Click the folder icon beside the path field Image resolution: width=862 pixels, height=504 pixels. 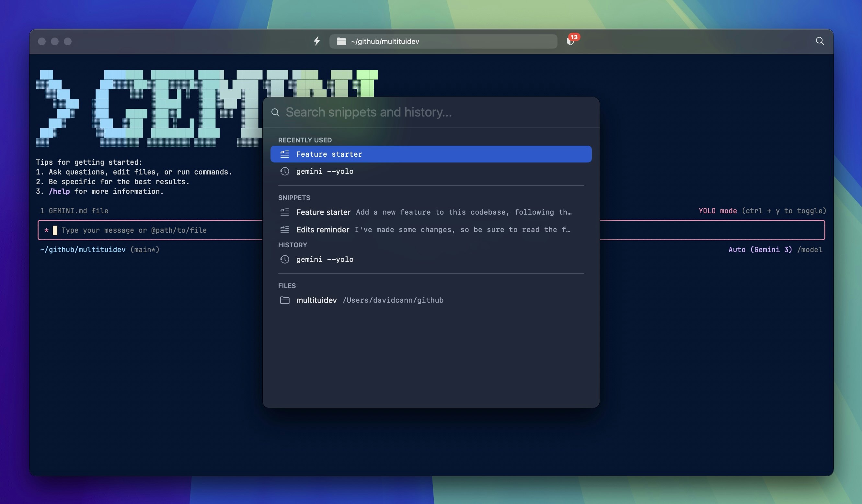341,41
